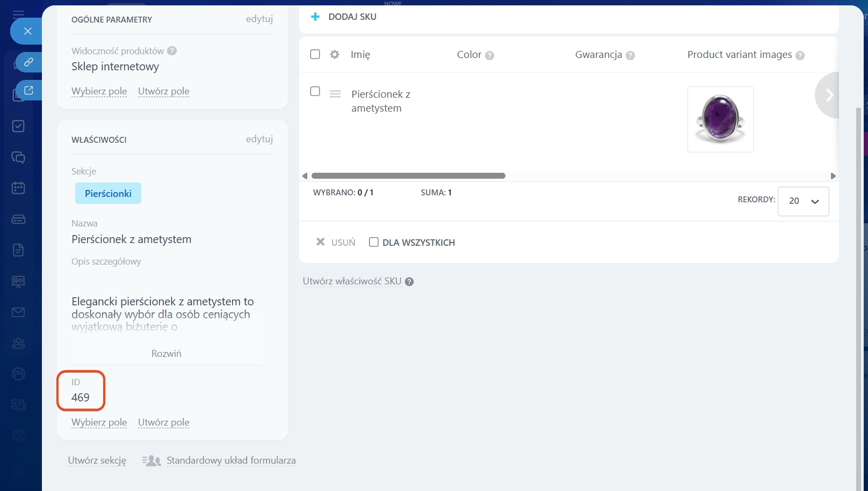Open Standardowy układ formularza menu
This screenshot has width=868, height=491.
tap(230, 460)
